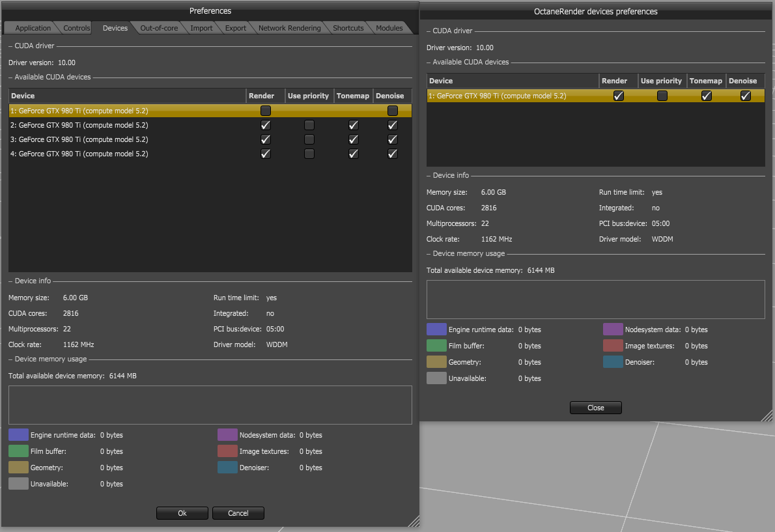This screenshot has height=532, width=775.
Task: Uncheck Render in OctaneRender devices preferences
Action: [618, 96]
